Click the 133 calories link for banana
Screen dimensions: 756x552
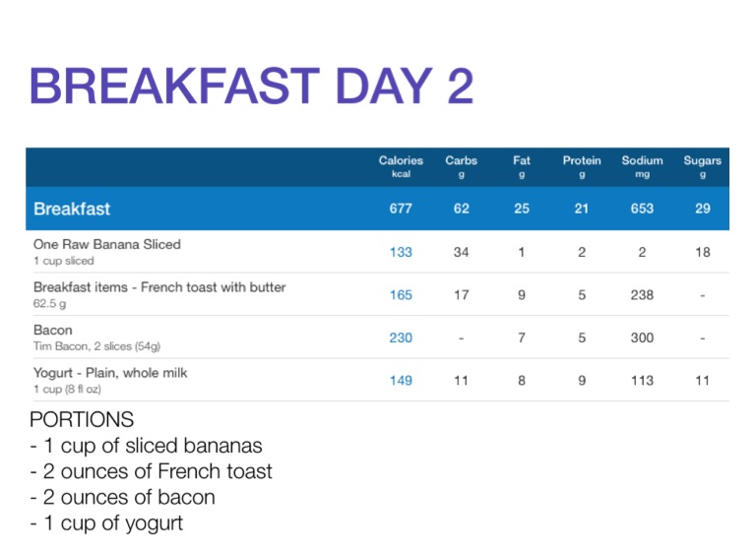point(401,252)
